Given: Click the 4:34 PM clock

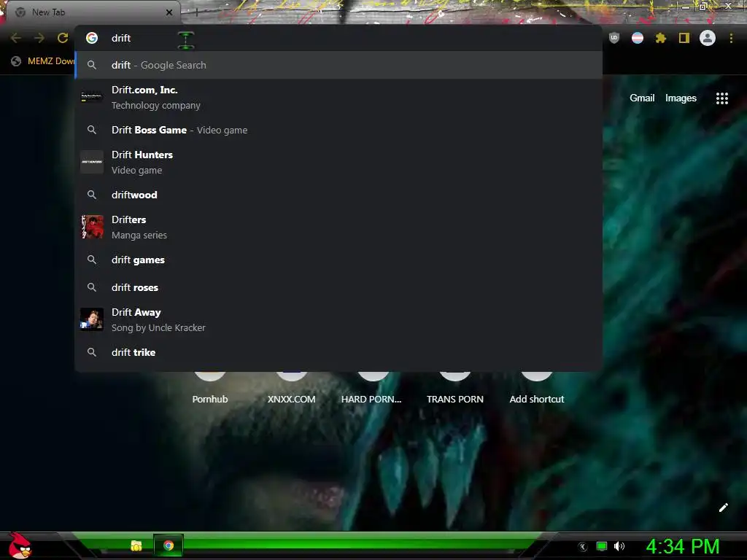Looking at the screenshot, I should pyautogui.click(x=683, y=546).
